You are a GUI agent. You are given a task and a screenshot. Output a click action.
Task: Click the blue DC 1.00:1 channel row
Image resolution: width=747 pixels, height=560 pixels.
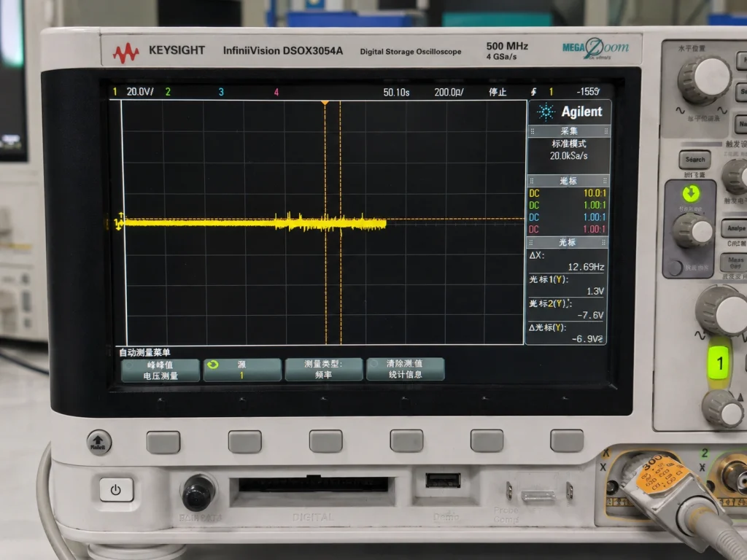point(568,217)
